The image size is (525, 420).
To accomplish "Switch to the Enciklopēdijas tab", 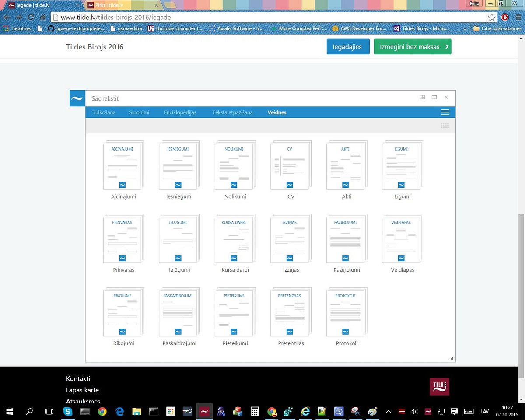I will [x=180, y=112].
